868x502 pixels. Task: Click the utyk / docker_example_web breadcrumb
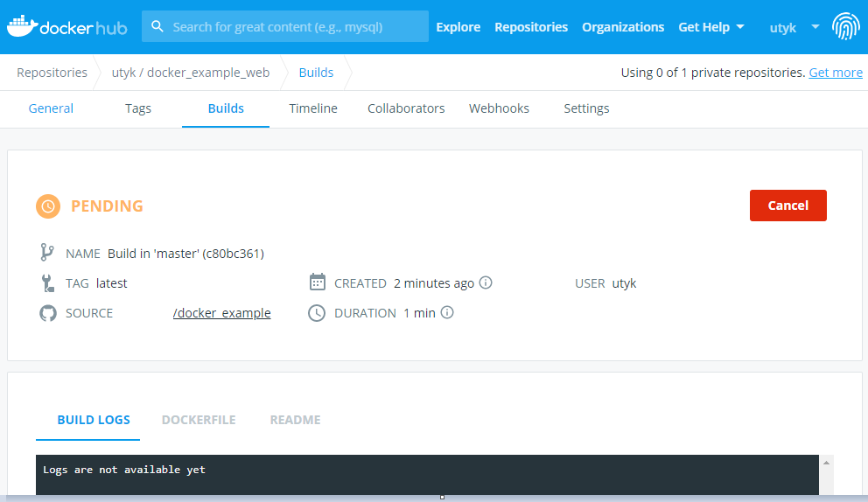click(191, 73)
